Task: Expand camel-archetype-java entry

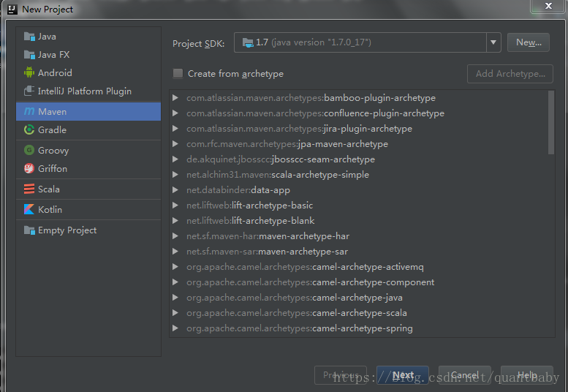Action: (x=175, y=298)
